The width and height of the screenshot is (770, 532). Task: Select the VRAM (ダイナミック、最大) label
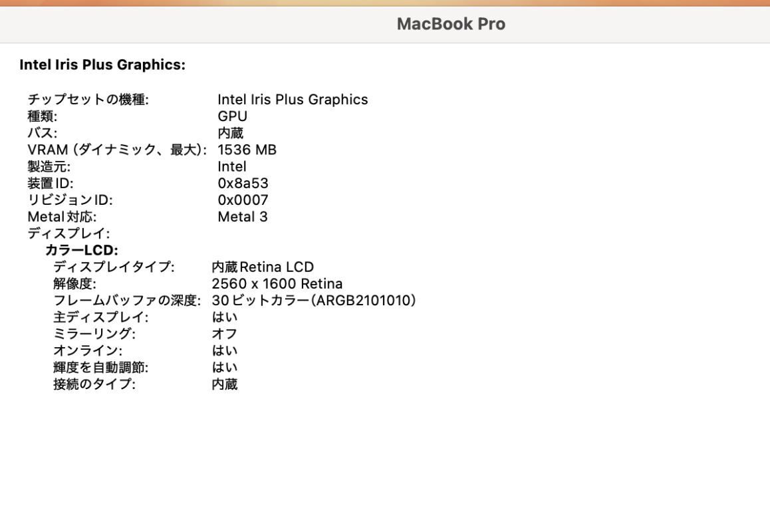(x=117, y=150)
